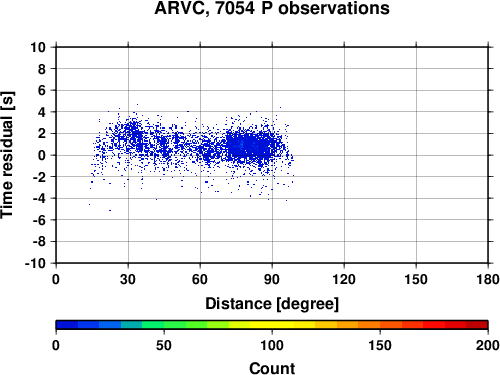Click the dense data cluster near 80 degrees
This screenshot has width=500, height=375.
(252, 146)
